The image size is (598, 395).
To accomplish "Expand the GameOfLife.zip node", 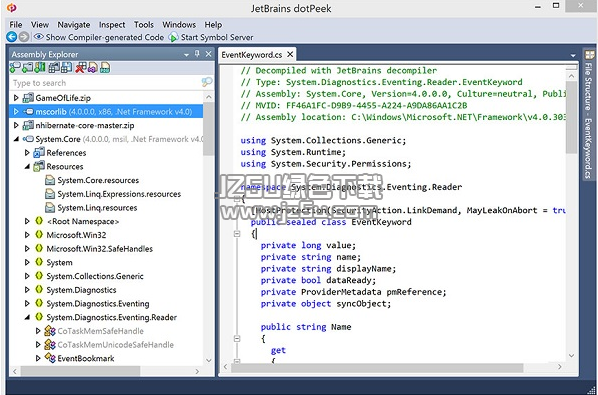I will pyautogui.click(x=16, y=98).
